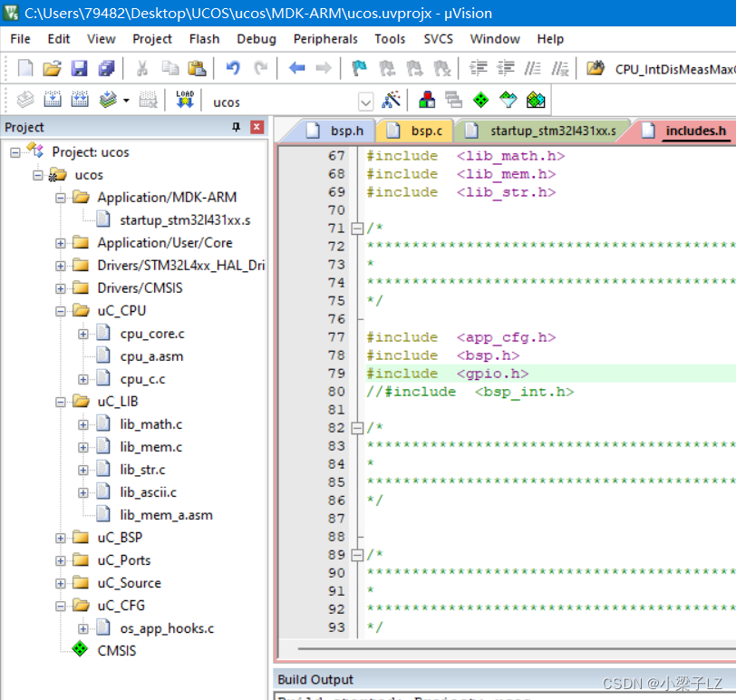
Task: Open the ucos target selection dropdown
Action: click(366, 101)
